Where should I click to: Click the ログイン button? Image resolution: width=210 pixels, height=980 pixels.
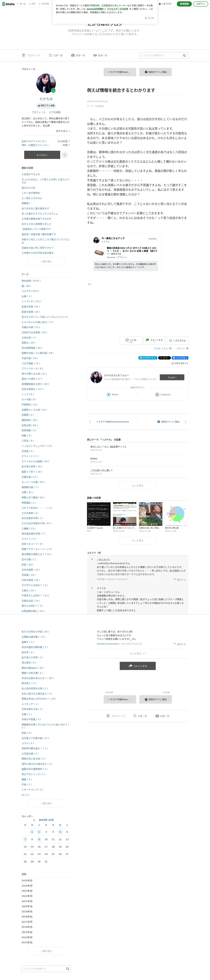[x=201, y=4]
